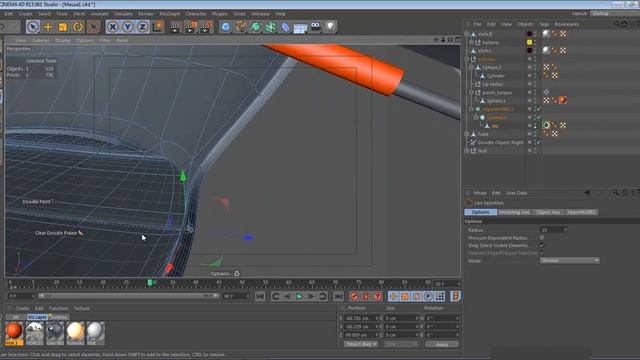Screen dimensions: 640x360
Task: Click the play forward button
Action: coord(299,296)
